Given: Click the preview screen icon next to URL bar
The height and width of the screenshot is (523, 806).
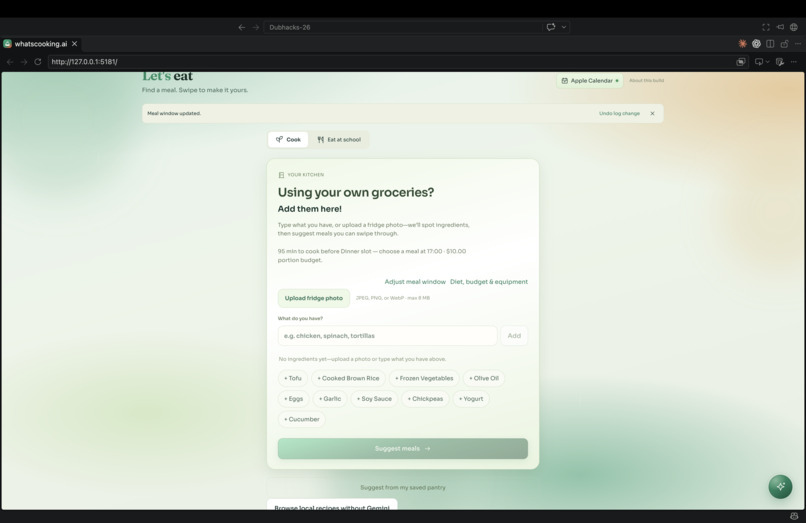Looking at the screenshot, I should click(759, 62).
